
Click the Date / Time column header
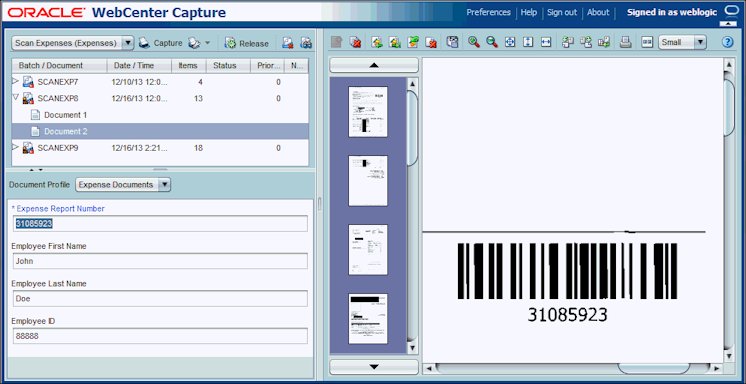tap(139, 66)
